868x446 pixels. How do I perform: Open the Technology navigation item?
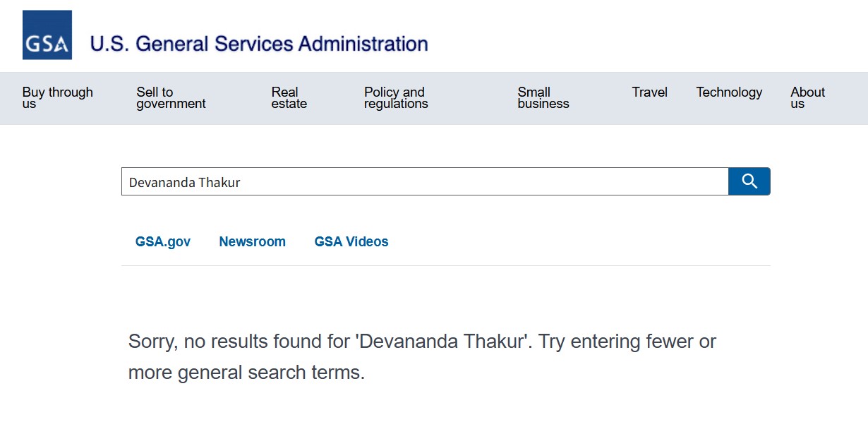(x=729, y=92)
